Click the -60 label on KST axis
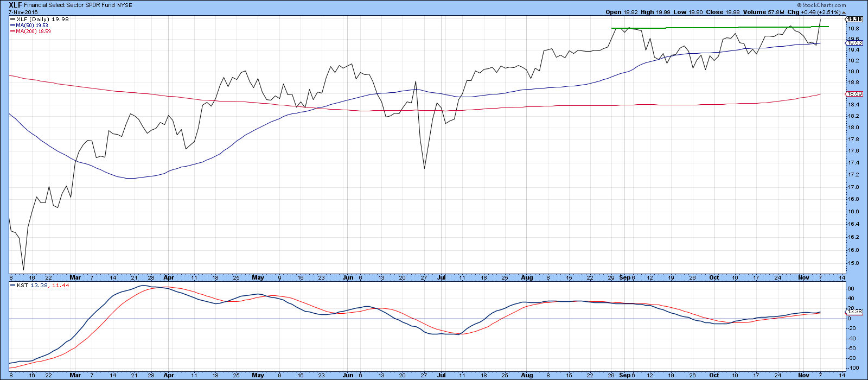This screenshot has height=380, width=868. (x=852, y=349)
